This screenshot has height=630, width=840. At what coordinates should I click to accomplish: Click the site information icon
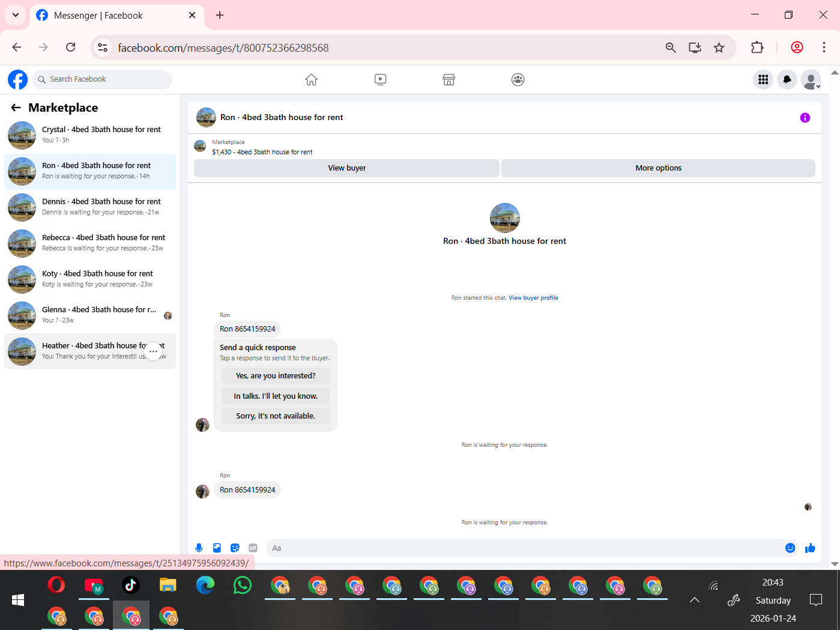(x=103, y=47)
